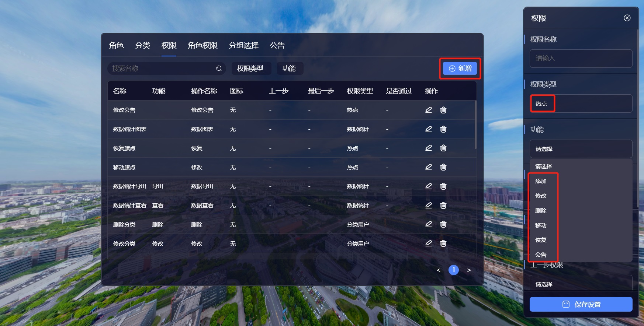644x326 pixels.
Task: Delete the 恢复旗点 row using trash icon
Action: coord(443,148)
